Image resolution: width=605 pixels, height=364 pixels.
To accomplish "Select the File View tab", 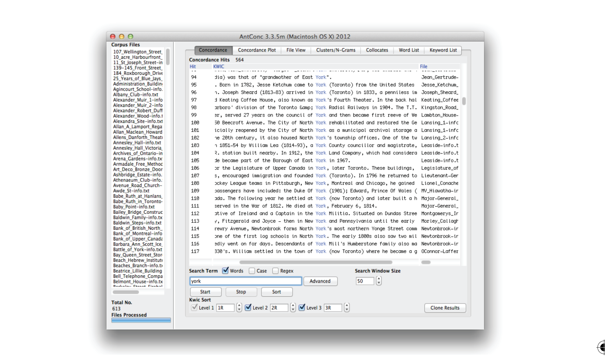I will click(x=296, y=50).
